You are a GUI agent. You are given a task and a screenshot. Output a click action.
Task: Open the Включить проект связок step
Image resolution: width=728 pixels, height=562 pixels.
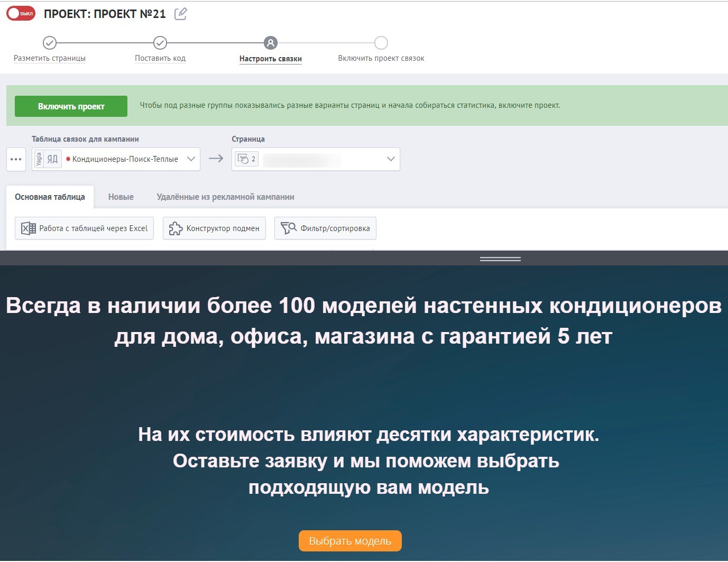click(x=381, y=58)
